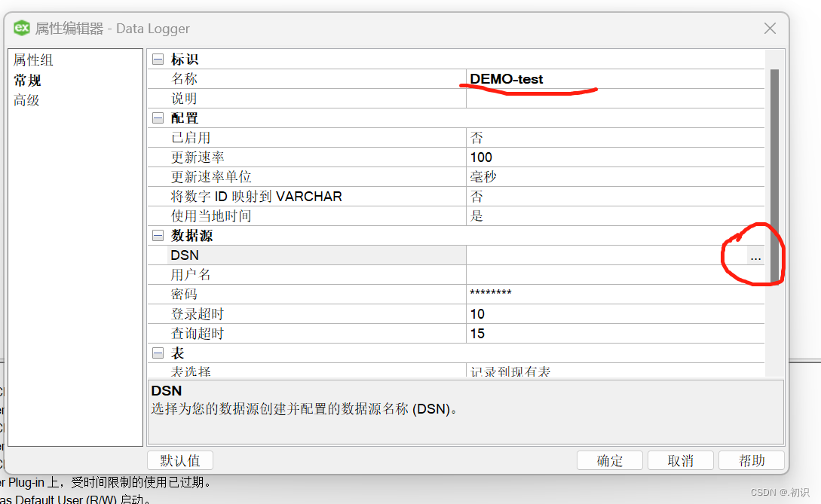
Task: Collapse the 数据源 section via its minus icon
Action: pos(157,235)
